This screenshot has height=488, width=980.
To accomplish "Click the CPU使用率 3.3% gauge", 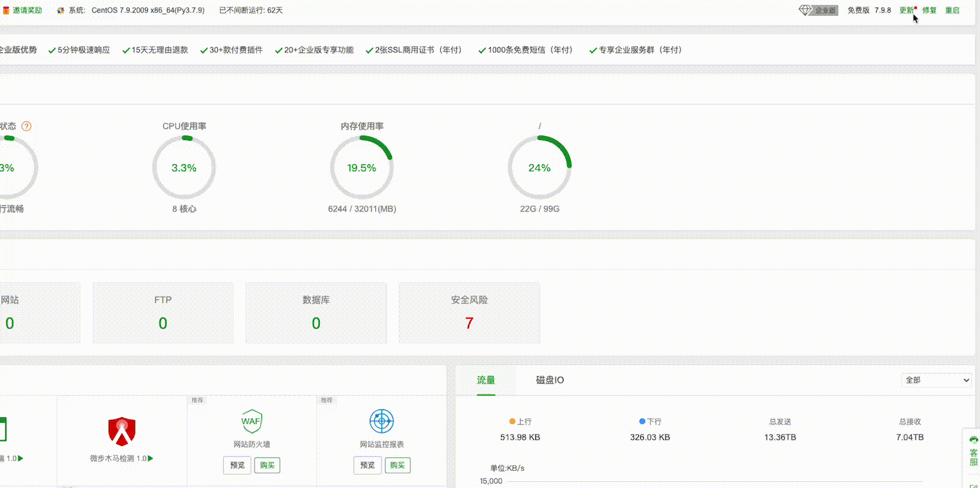I will coord(184,167).
